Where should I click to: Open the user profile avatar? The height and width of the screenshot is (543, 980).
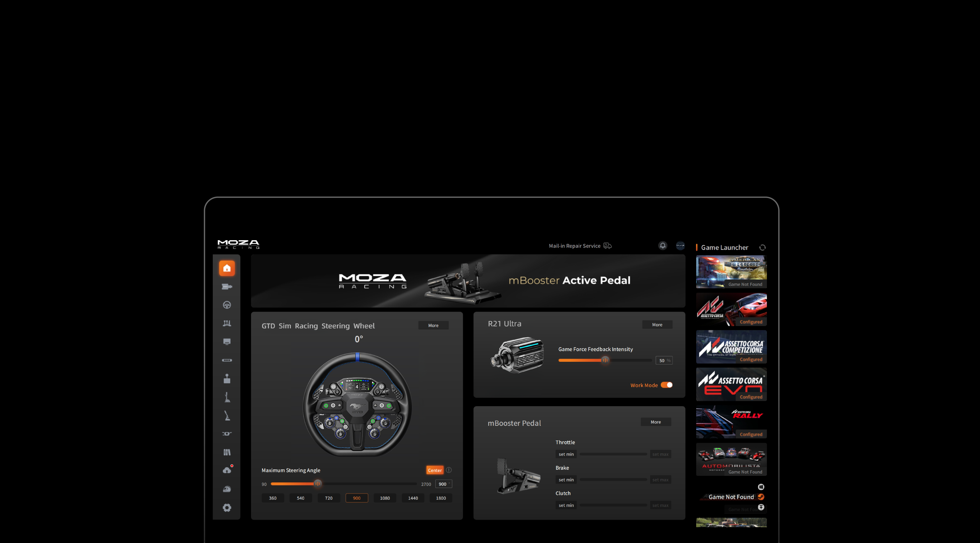[680, 246]
